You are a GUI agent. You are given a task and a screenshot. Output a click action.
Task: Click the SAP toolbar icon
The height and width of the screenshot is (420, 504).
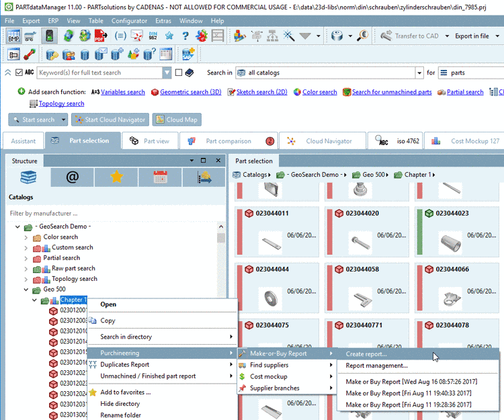pos(188,54)
